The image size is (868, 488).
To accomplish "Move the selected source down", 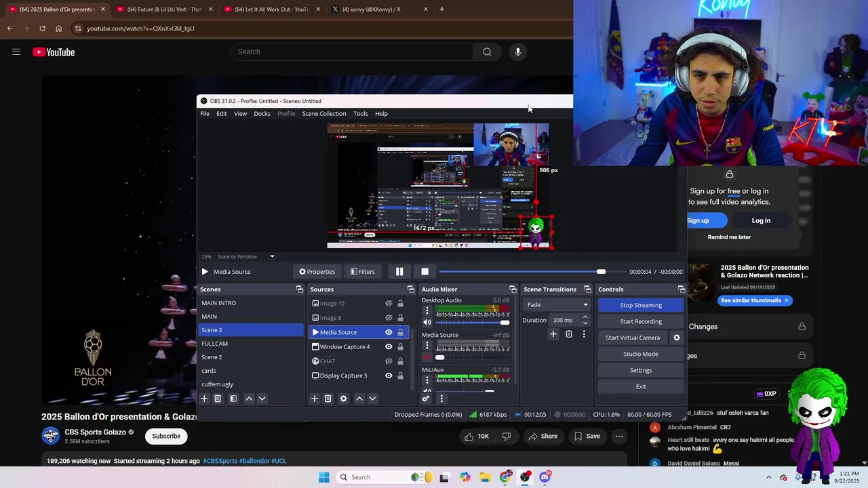I will click(x=372, y=399).
